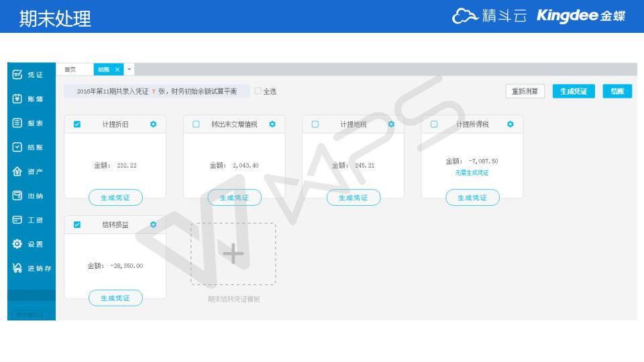Add a new period-end voucher template
Viewport: 644px width, 362px height.
(x=233, y=254)
